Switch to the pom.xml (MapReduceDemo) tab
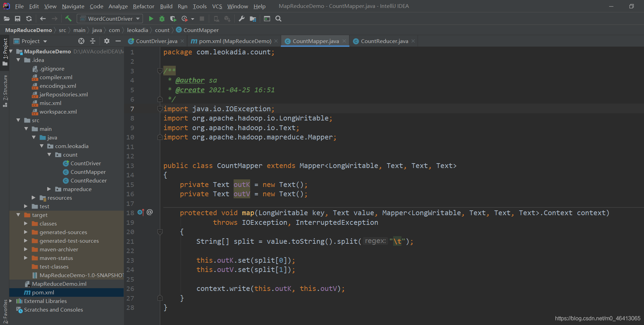Viewport: 644px width, 325px height. pyautogui.click(x=235, y=41)
